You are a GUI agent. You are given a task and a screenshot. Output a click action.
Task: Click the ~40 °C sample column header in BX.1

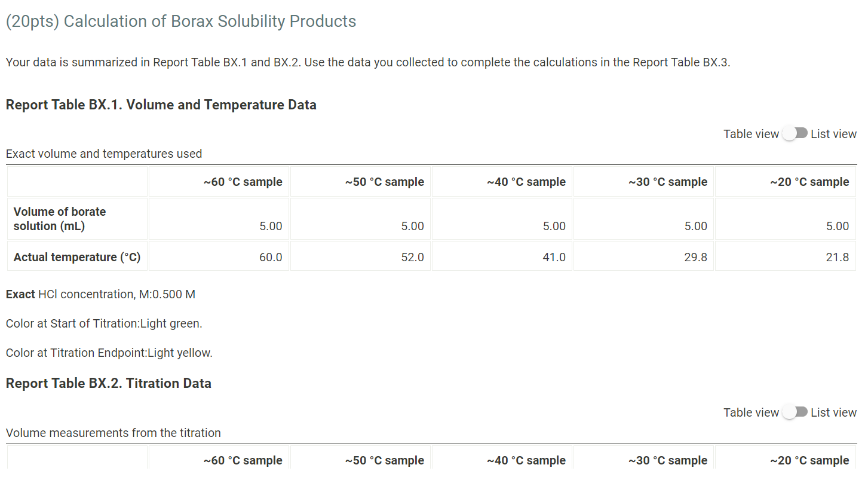[526, 182]
